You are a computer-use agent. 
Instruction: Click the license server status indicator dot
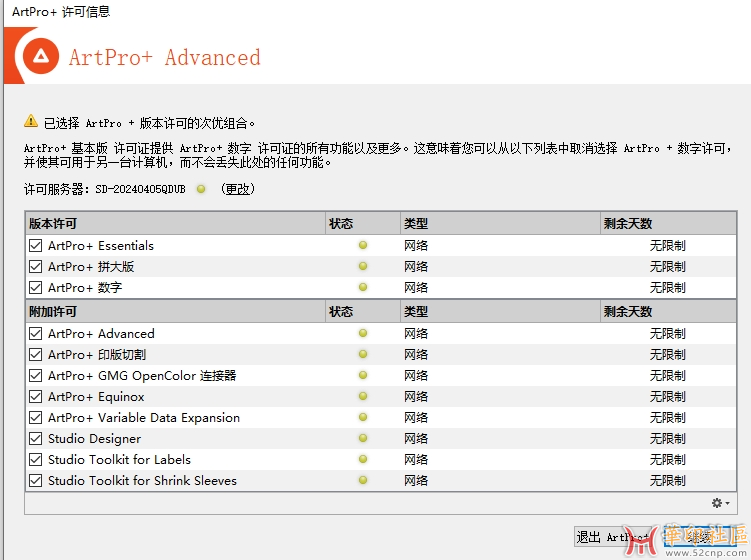pyautogui.click(x=201, y=189)
